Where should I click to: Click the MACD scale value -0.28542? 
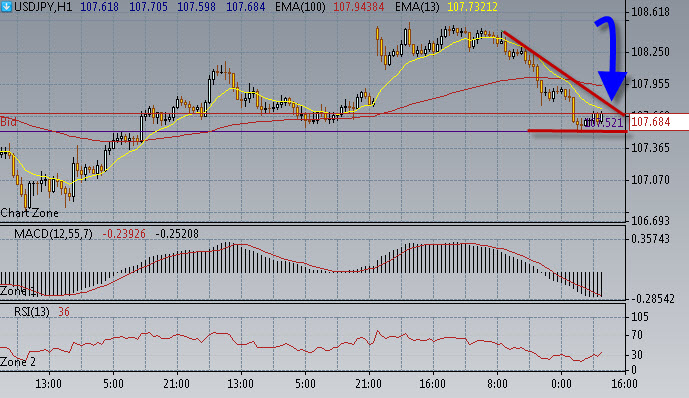652,299
